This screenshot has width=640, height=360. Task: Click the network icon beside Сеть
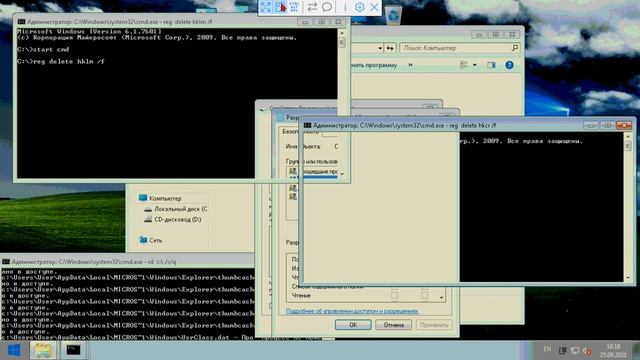(143, 240)
